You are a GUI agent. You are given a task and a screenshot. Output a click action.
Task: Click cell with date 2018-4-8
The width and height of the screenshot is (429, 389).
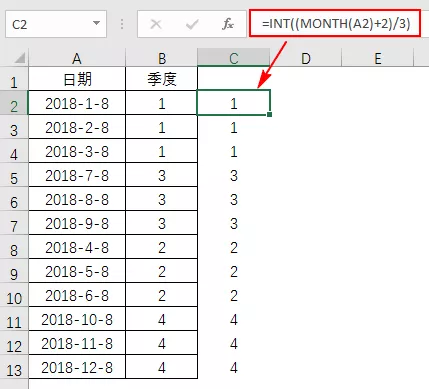point(77,247)
